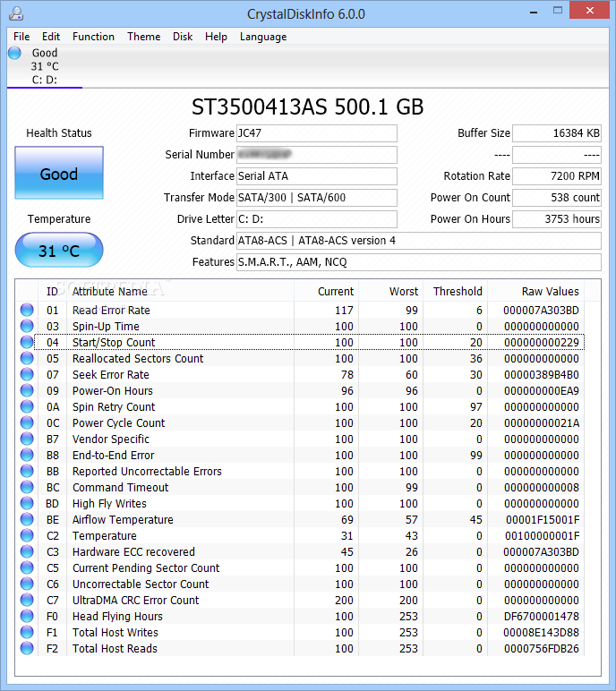Click the Power On Hours field 3753 hours

pos(557,219)
